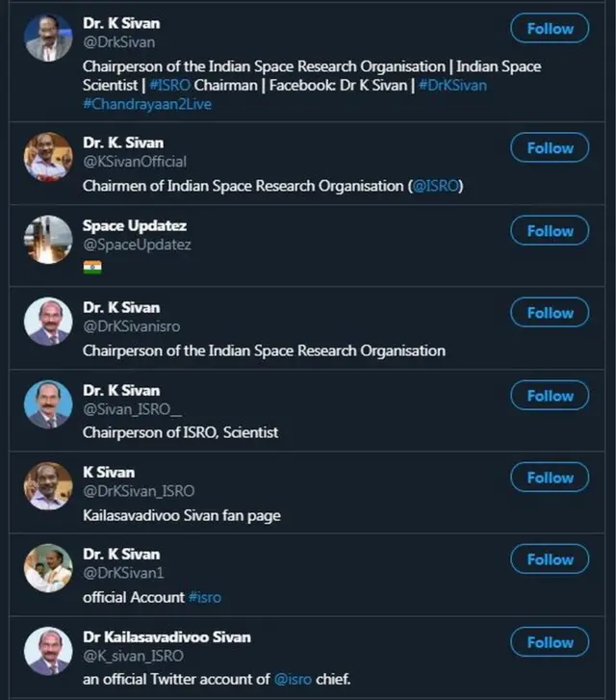Open the @K_sivan_ISRO profile picture
The height and width of the screenshot is (700, 616).
pyautogui.click(x=48, y=651)
